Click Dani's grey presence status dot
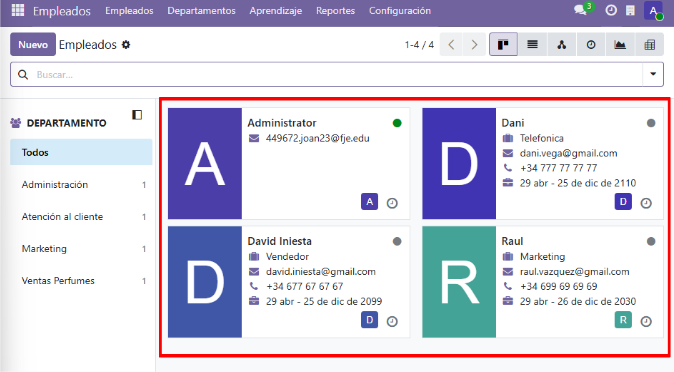This screenshot has height=372, width=674. point(651,123)
